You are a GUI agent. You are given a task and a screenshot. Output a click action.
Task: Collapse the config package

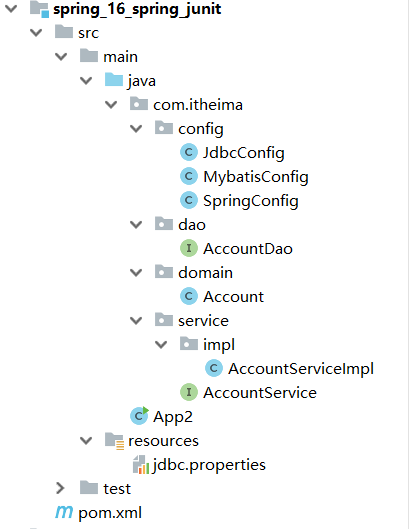[x=136, y=129]
